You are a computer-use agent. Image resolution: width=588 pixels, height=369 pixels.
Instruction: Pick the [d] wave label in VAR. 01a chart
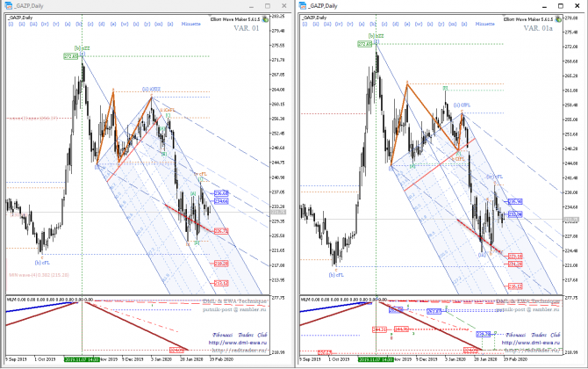[x=396, y=24]
